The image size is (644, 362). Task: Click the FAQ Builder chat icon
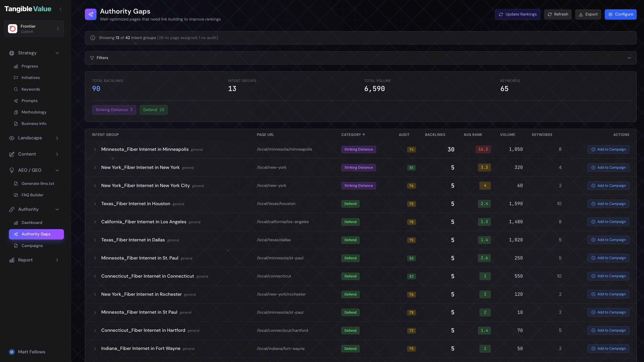coord(16,195)
